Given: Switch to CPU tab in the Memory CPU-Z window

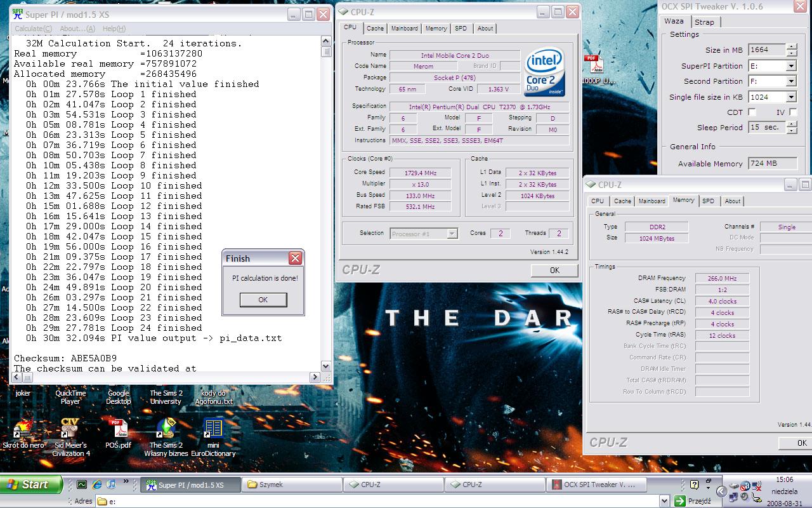Looking at the screenshot, I should [598, 201].
